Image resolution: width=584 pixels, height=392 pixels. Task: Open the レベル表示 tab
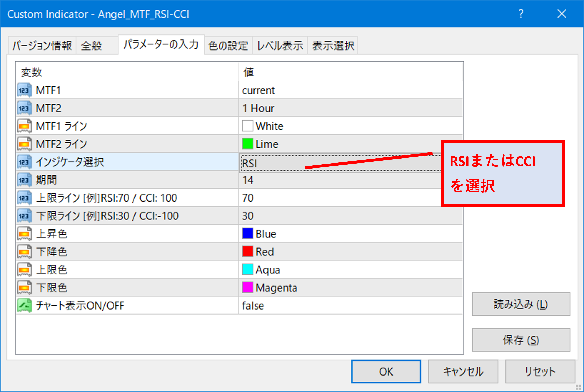click(x=280, y=46)
